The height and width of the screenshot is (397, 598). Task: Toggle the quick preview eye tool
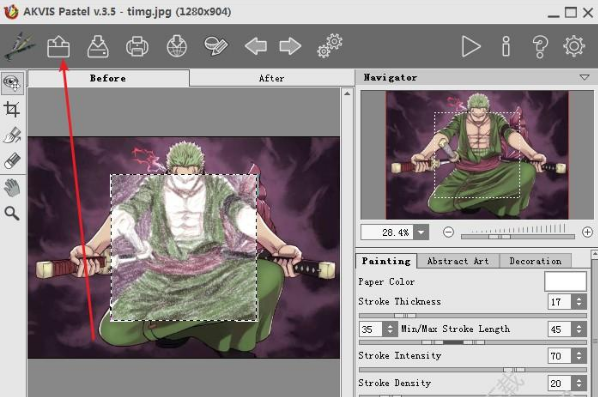(12, 83)
